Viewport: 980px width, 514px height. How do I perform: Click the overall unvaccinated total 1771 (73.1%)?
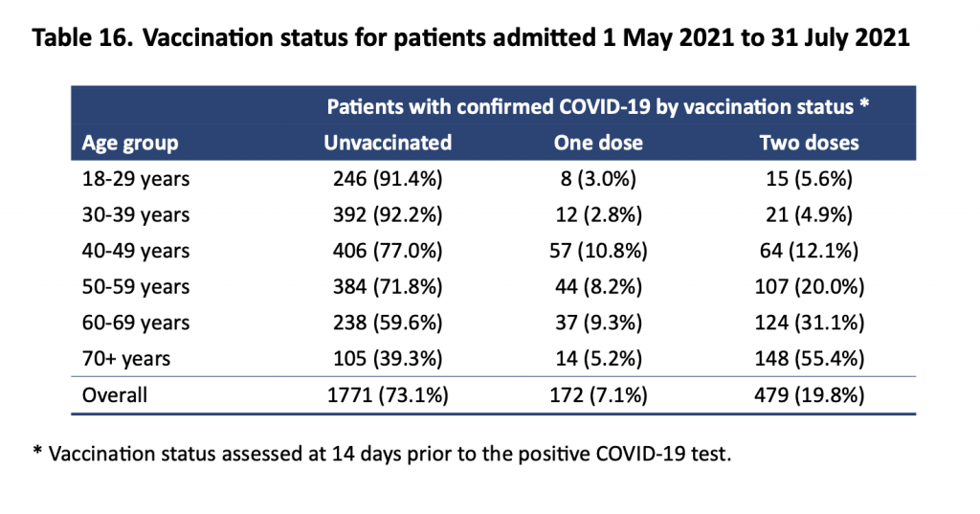coord(388,395)
